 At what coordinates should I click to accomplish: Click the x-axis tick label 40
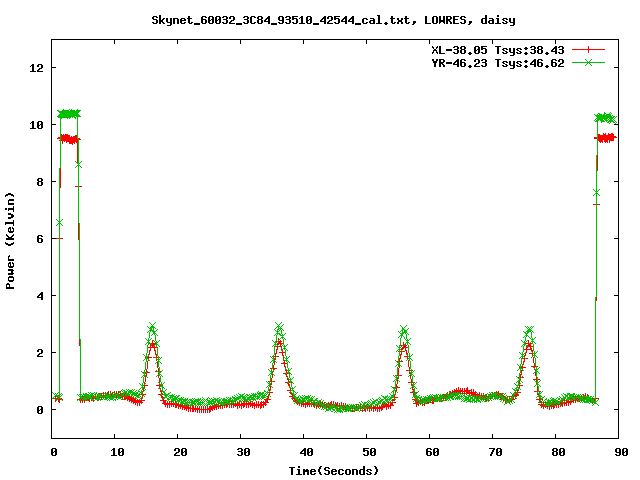click(x=306, y=452)
